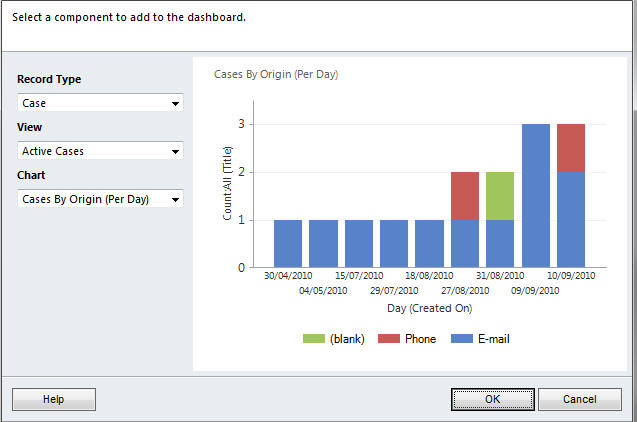Viewport: 637px width, 422px height.
Task: Open the Chart dropdown list
Action: point(100,199)
